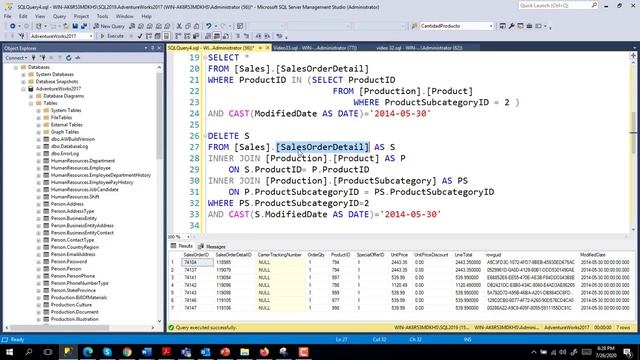Expand the Database Snapshots node

(23, 82)
